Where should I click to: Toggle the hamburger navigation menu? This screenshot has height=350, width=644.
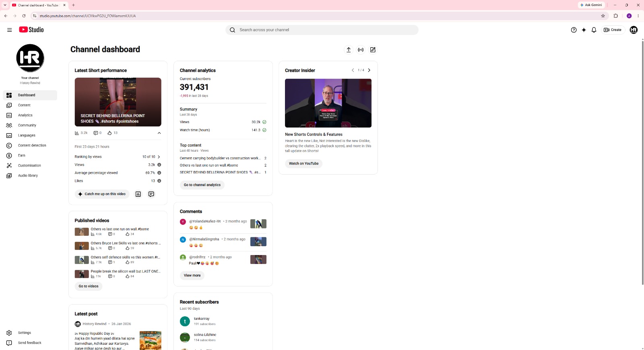(x=10, y=30)
